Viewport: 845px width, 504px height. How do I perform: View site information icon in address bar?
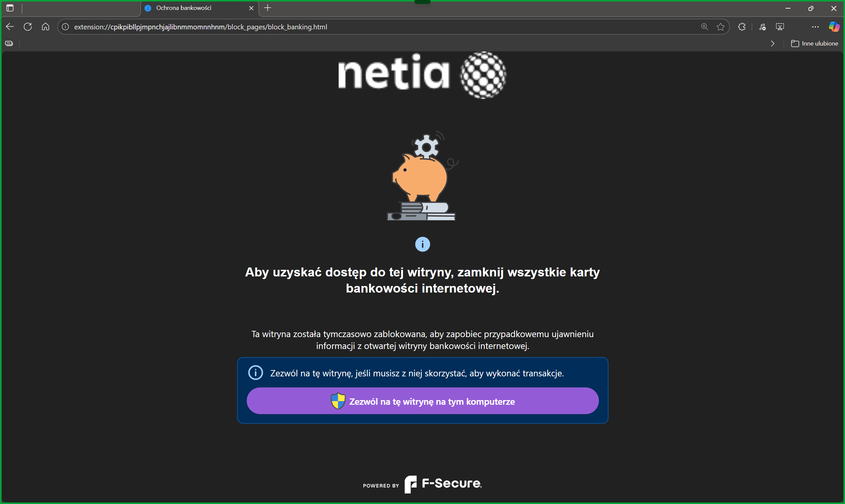(x=66, y=27)
